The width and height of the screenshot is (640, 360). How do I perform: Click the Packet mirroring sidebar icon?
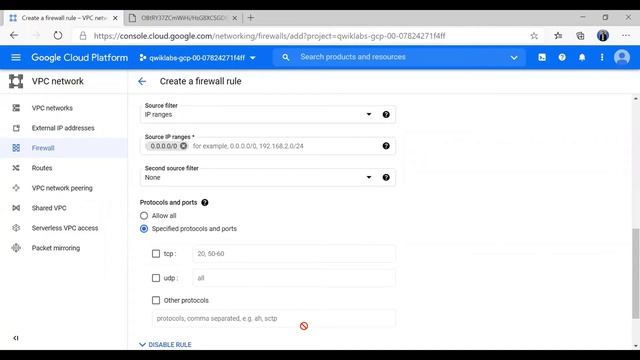(x=16, y=248)
